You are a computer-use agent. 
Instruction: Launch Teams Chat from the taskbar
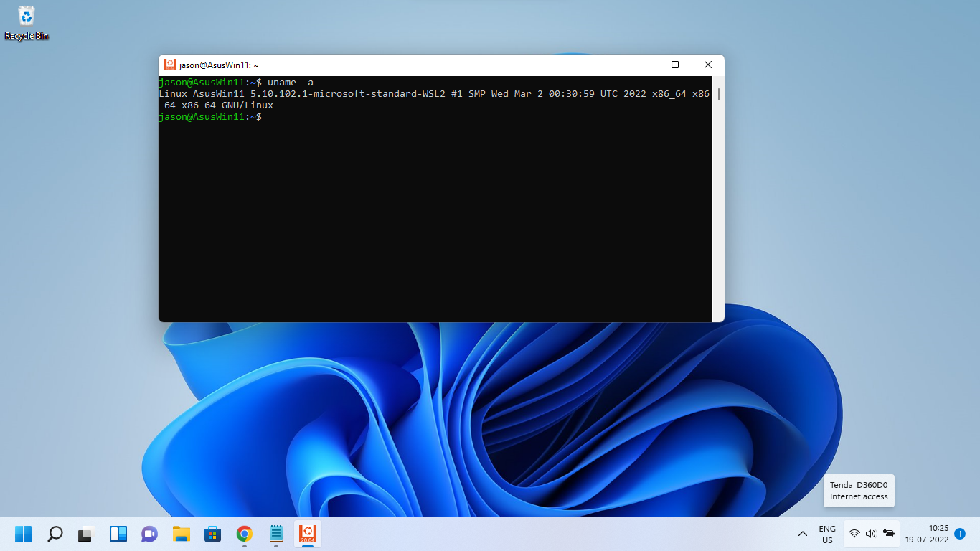[149, 534]
